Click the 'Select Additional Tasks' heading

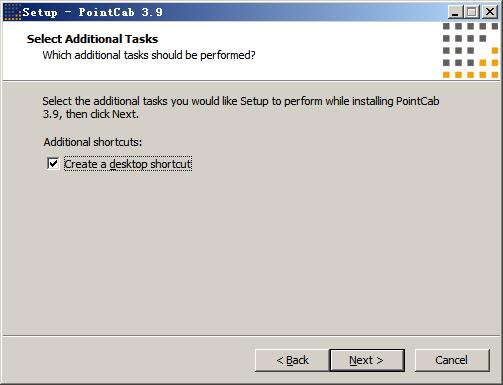pyautogui.click(x=92, y=39)
